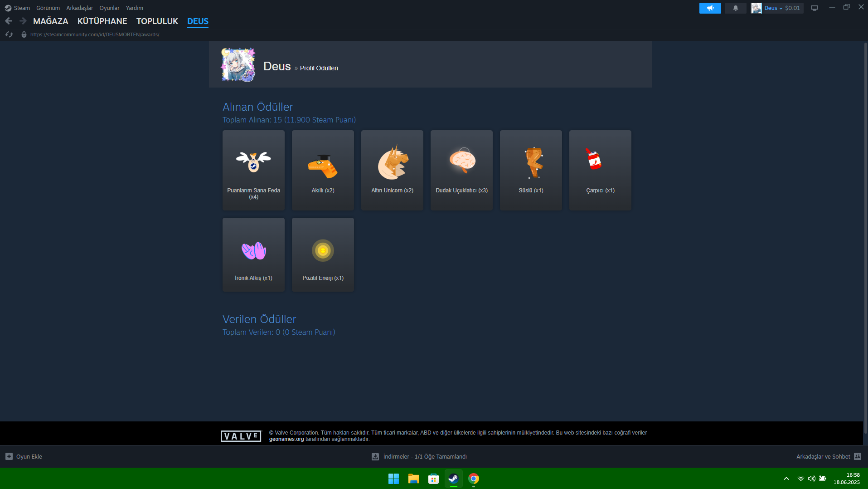Image resolution: width=868 pixels, height=489 pixels.
Task: Select the DEUS profile tab
Action: click(198, 21)
